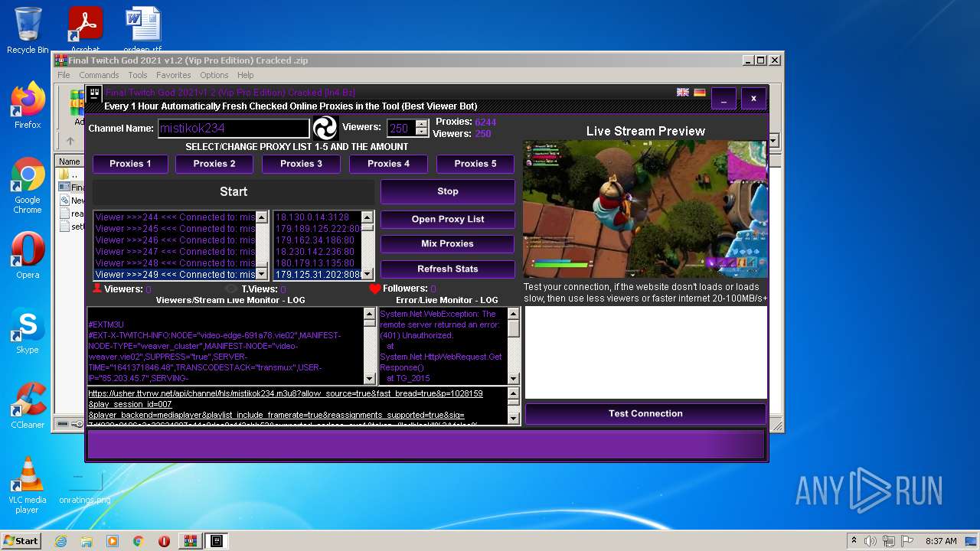This screenshot has width=980, height=551.
Task: Select the Proxies 2 list
Action: (214, 164)
